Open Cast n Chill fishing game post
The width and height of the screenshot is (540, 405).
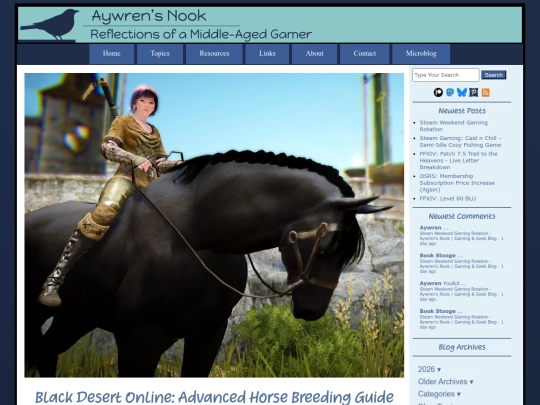point(460,142)
